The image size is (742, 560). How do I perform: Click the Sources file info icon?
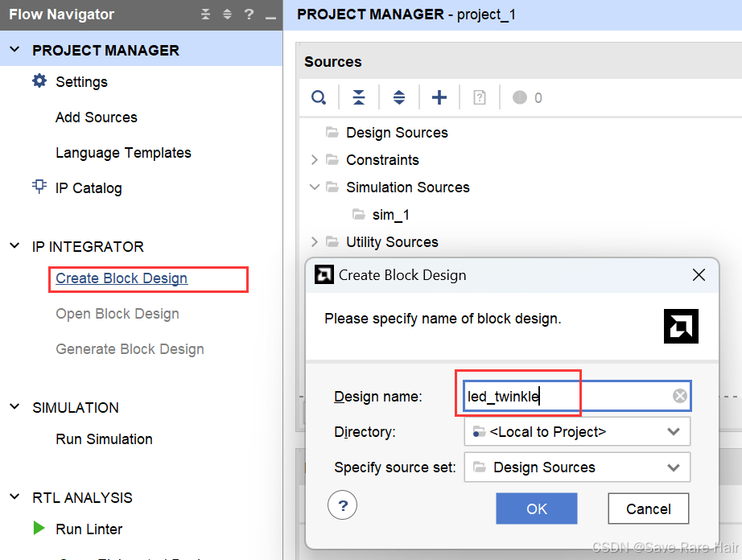pyautogui.click(x=480, y=97)
